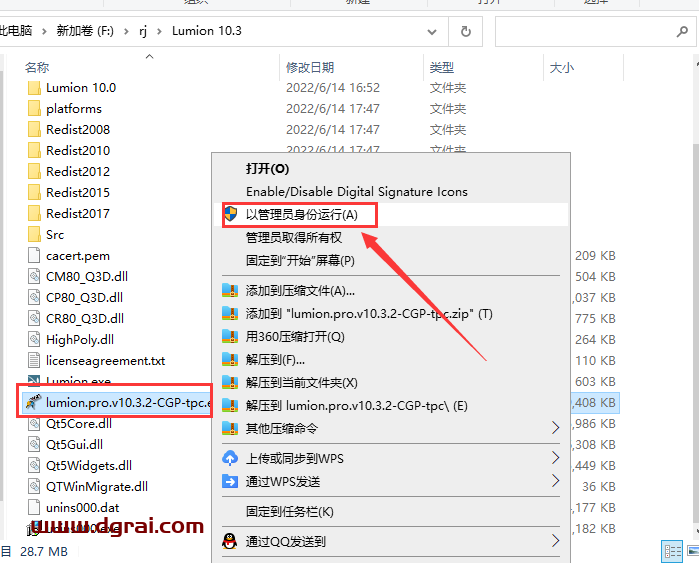Expand the 其他压缩命令 submenu arrow

click(555, 428)
